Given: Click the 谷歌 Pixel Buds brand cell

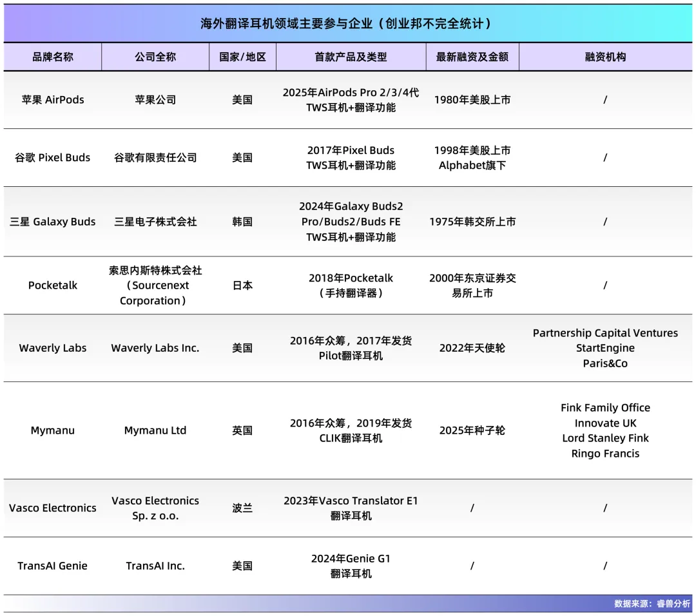Looking at the screenshot, I should click(52, 158).
